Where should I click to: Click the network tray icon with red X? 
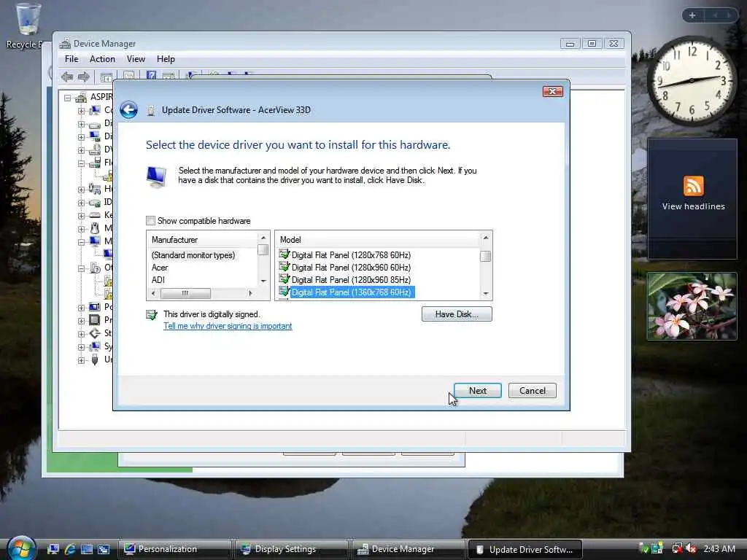coord(677,548)
